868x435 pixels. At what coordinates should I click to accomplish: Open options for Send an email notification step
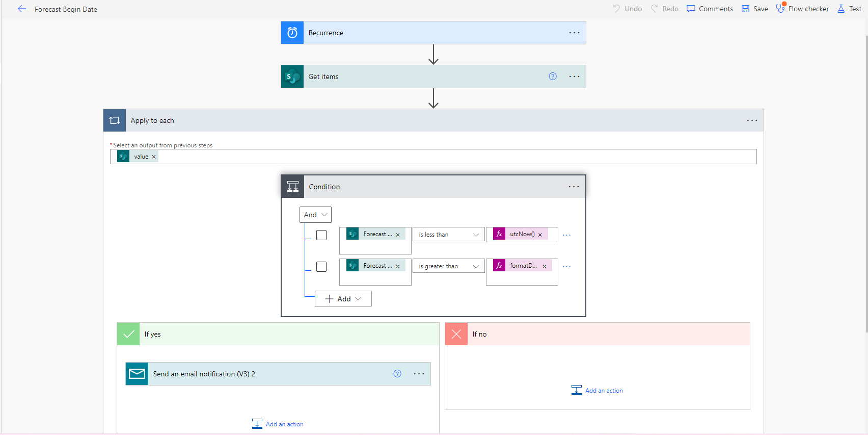click(419, 374)
